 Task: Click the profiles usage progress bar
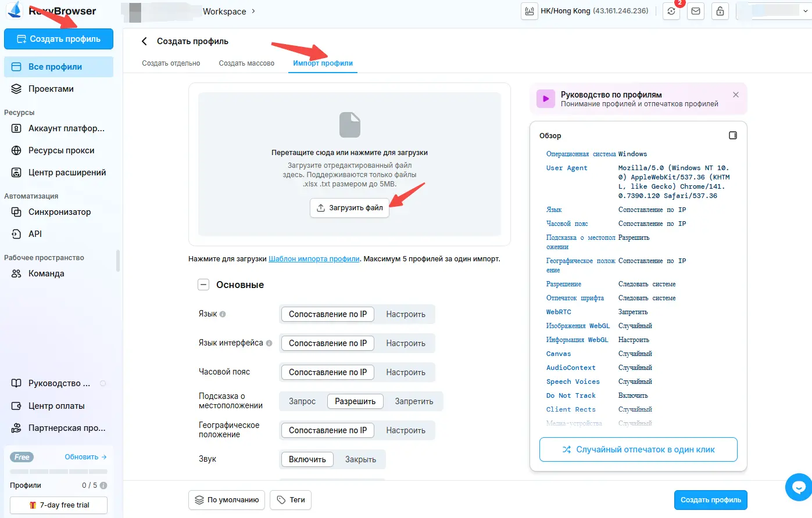point(59,472)
